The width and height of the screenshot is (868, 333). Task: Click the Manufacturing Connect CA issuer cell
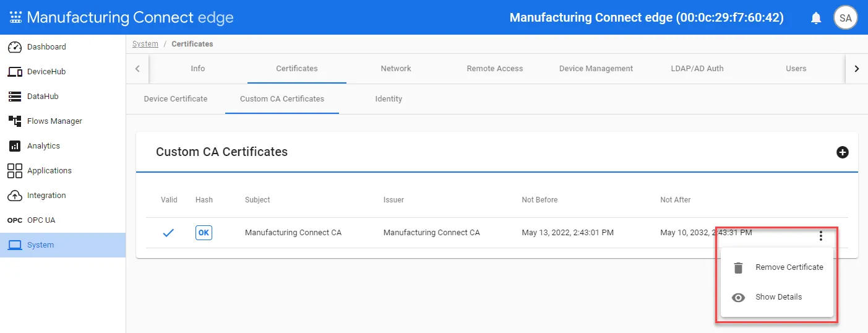pos(432,233)
